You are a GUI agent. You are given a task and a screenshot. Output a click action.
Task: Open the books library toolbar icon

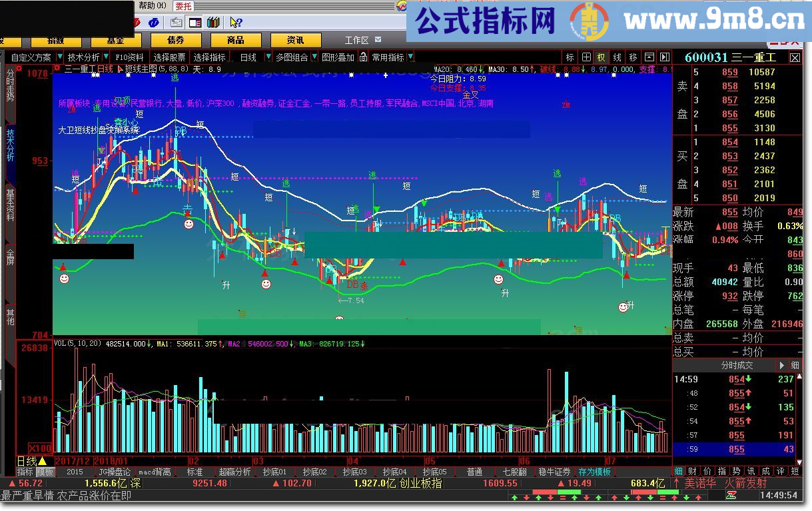tap(213, 23)
